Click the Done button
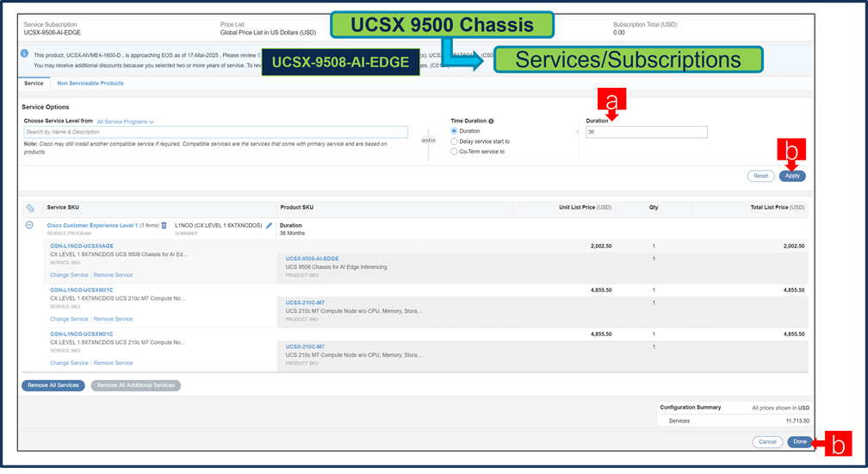The image size is (868, 474). [800, 442]
